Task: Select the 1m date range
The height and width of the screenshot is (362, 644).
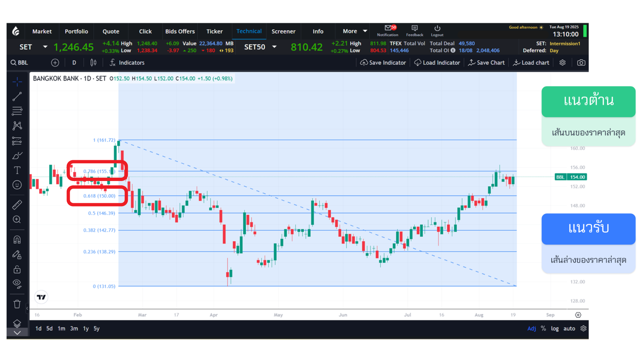Action: tap(61, 328)
